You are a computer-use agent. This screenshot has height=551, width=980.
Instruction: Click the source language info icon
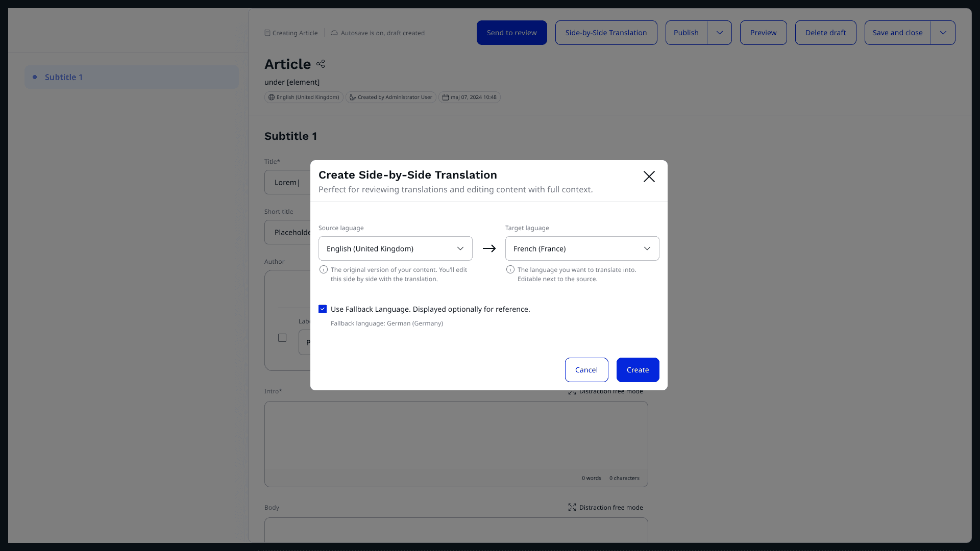point(324,270)
